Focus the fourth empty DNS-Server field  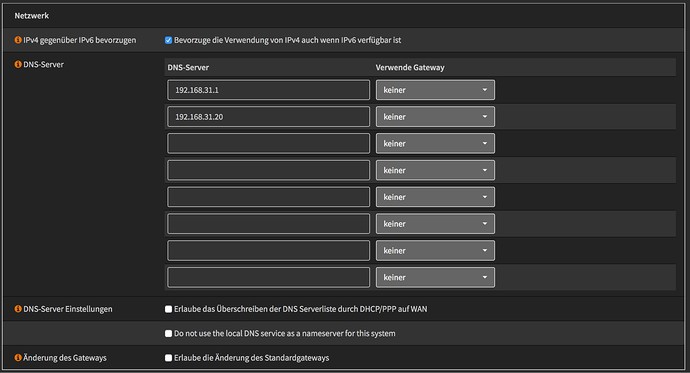(x=268, y=224)
